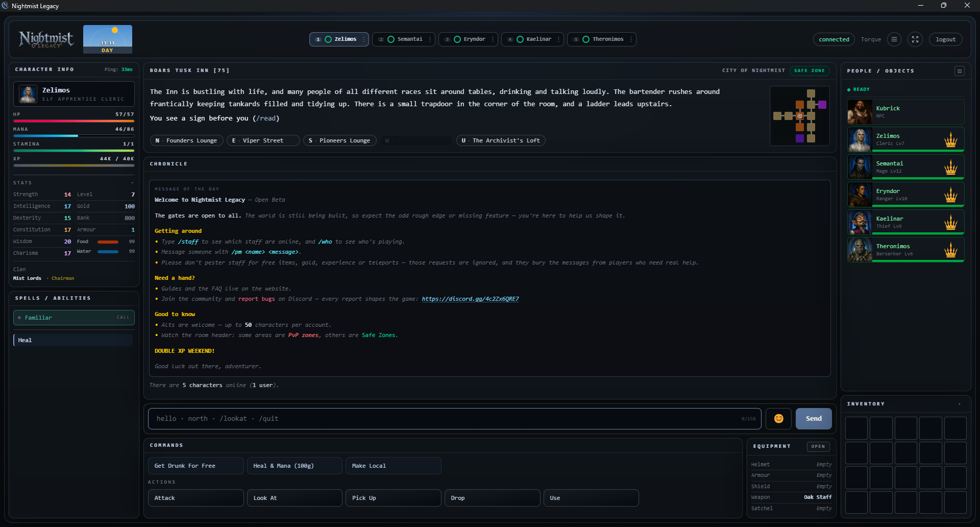Switch to the Kaelinar character tab

click(x=532, y=39)
